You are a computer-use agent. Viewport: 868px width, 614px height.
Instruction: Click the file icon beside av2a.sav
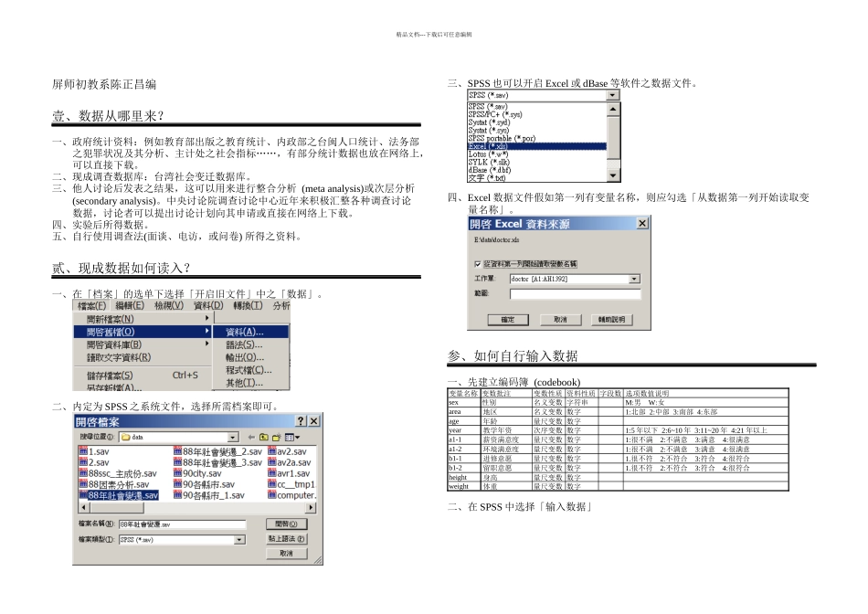(x=271, y=462)
